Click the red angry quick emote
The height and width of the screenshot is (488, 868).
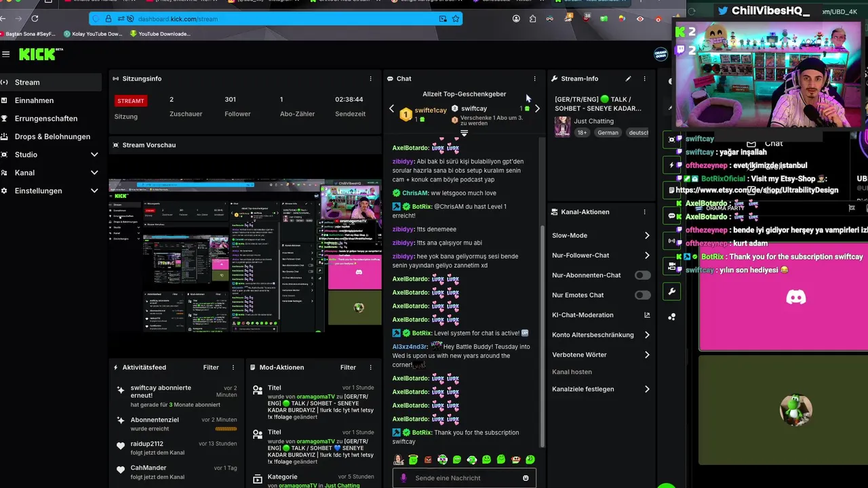point(428,460)
